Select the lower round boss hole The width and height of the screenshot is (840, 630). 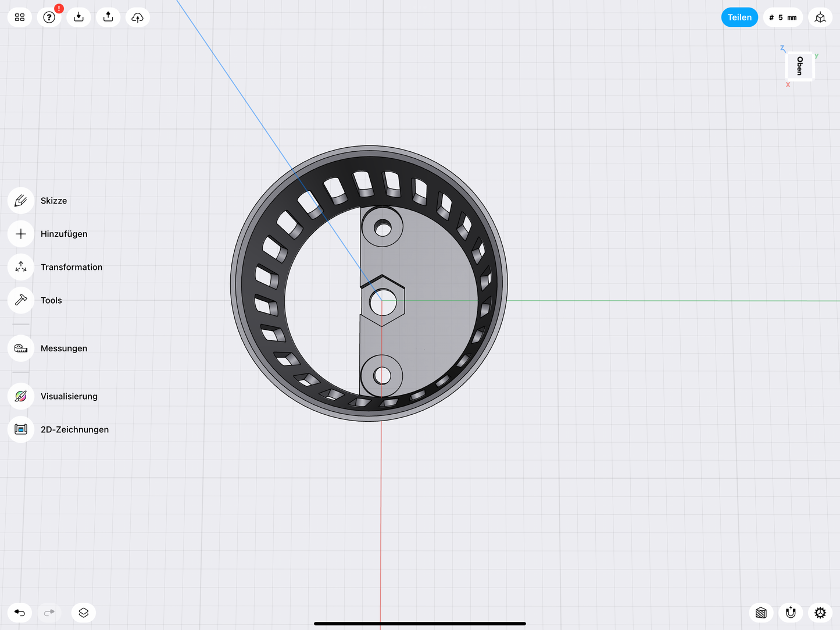(382, 376)
